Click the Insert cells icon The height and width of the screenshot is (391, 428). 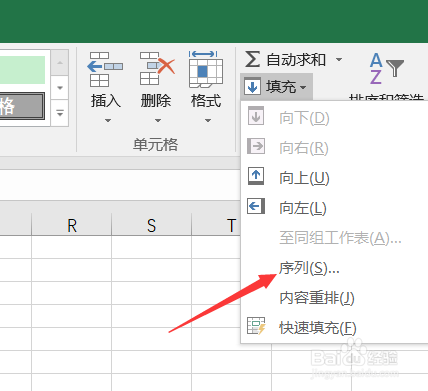coord(105,69)
